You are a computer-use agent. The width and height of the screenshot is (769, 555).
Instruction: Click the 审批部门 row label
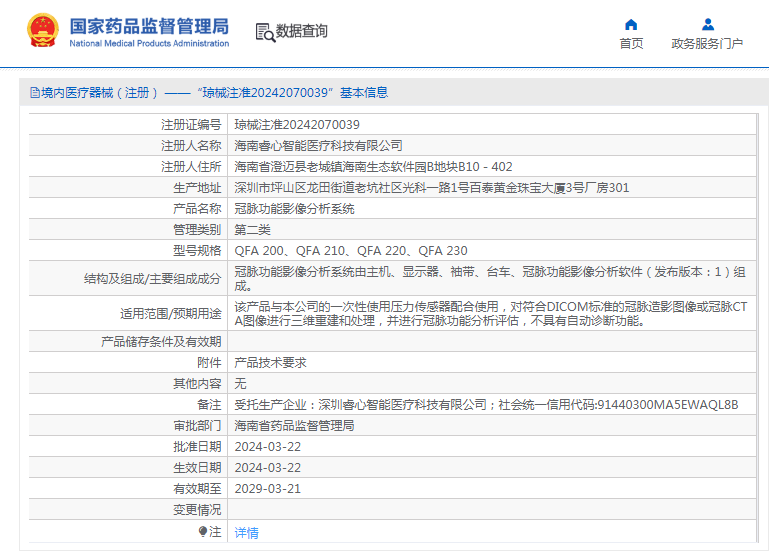click(197, 426)
